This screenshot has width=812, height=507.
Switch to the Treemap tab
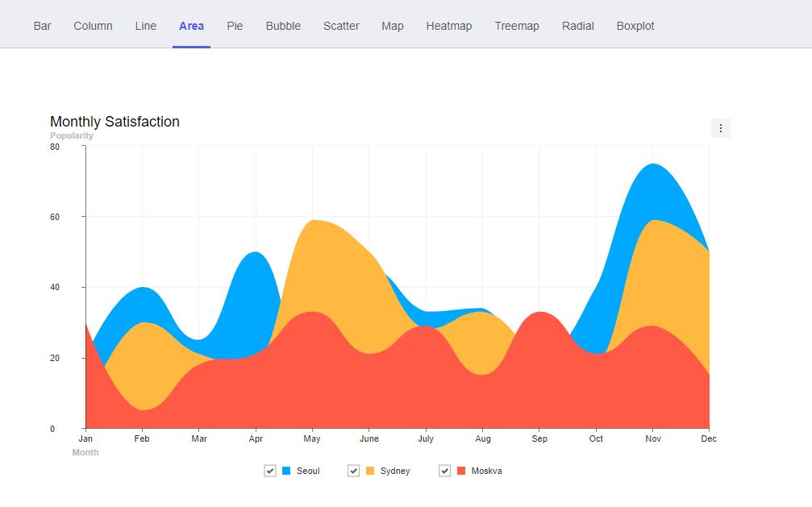517,26
